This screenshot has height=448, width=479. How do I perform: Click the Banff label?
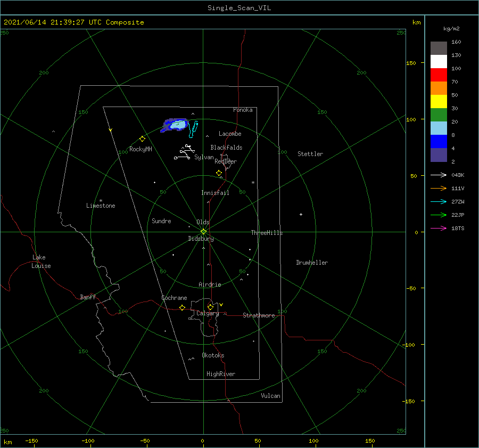(x=88, y=297)
